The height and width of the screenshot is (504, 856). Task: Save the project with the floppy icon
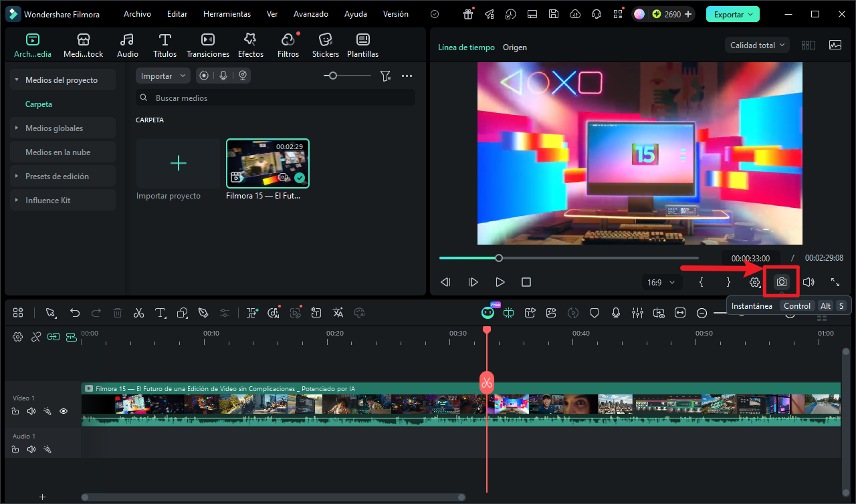553,14
